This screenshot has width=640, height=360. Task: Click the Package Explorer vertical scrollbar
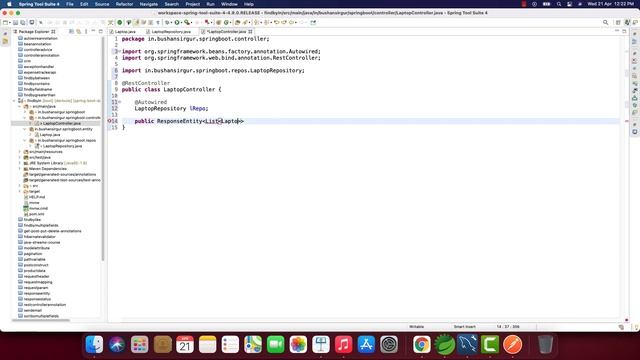pyautogui.click(x=103, y=149)
